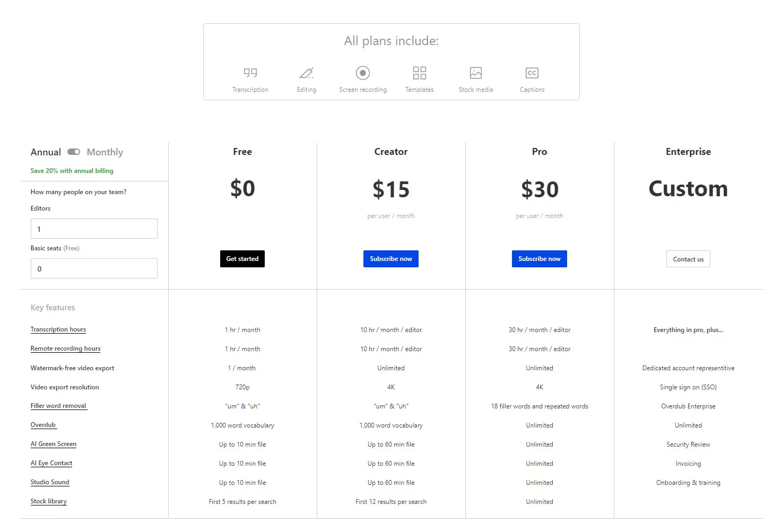Click the Contact us button
The width and height of the screenshot is (782, 532).
point(688,259)
